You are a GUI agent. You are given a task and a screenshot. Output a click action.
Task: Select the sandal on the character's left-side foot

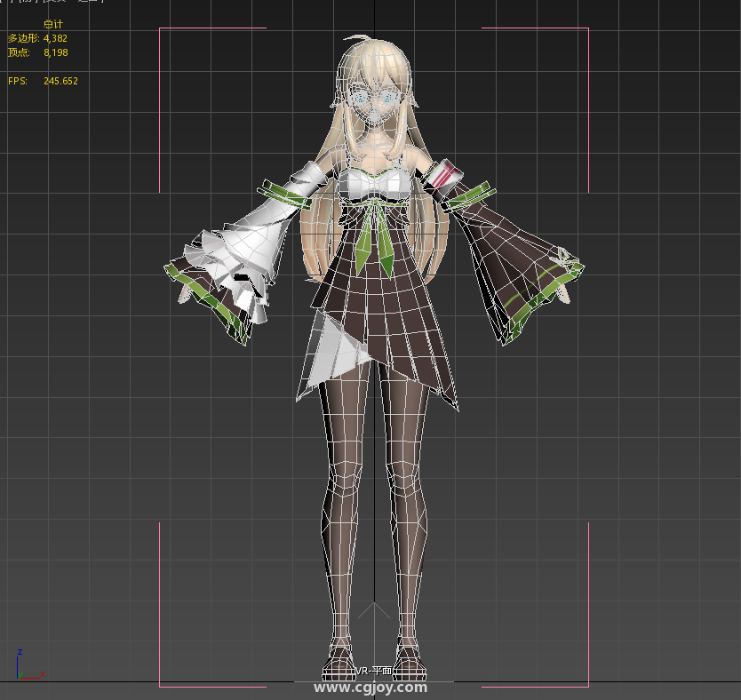point(341,662)
